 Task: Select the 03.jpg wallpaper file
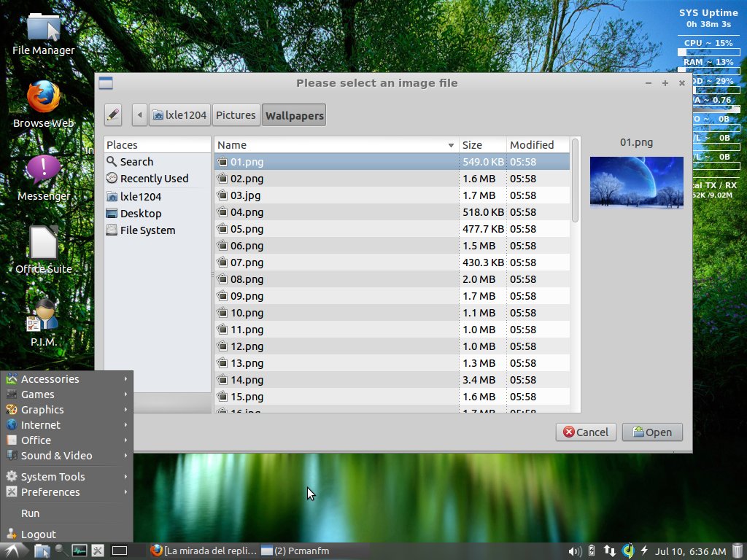248,195
